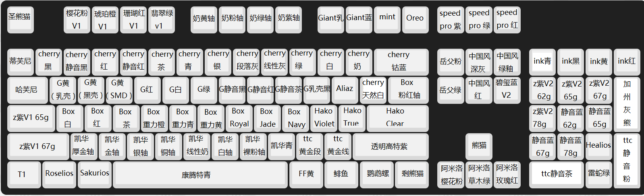644x196 pixels.
Task: Select the cherry 钴蓝 wide key
Action: [x=401, y=62]
